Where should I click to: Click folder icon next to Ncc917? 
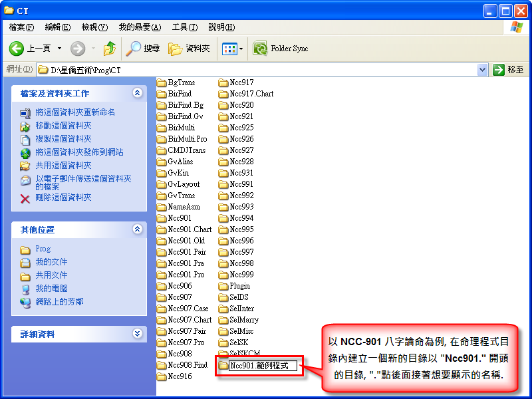[223, 82]
